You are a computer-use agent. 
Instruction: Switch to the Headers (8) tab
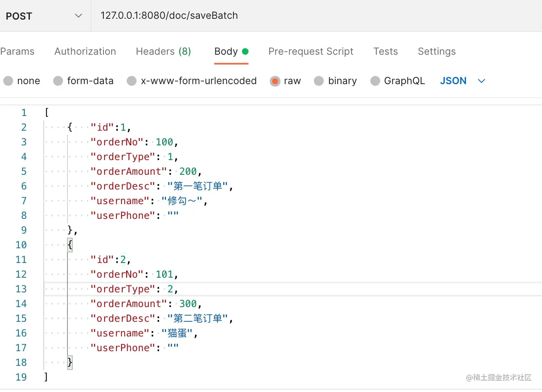coord(163,51)
